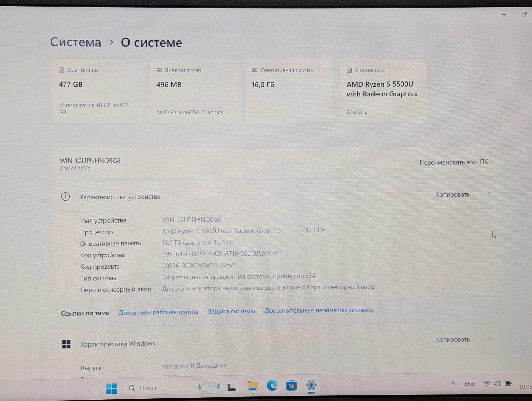Open the Task View taskbar icon
The width and height of the screenshot is (532, 401).
[232, 387]
